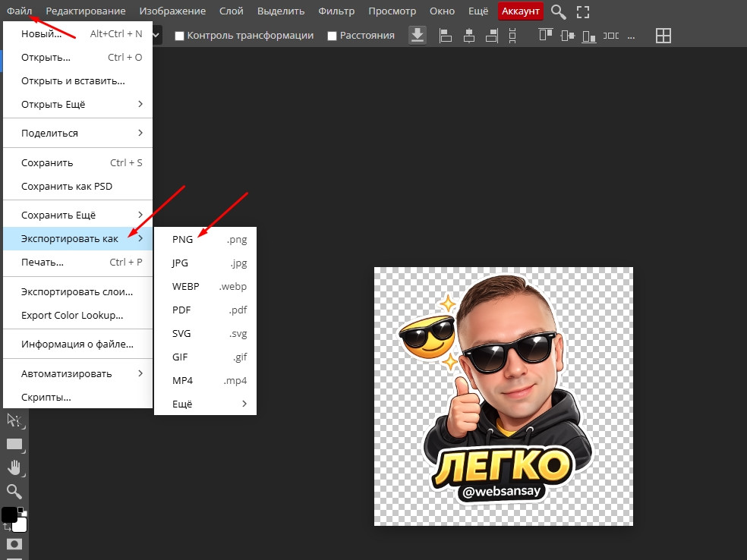747x560 pixels.
Task: Align top edges icon
Action: (546, 35)
